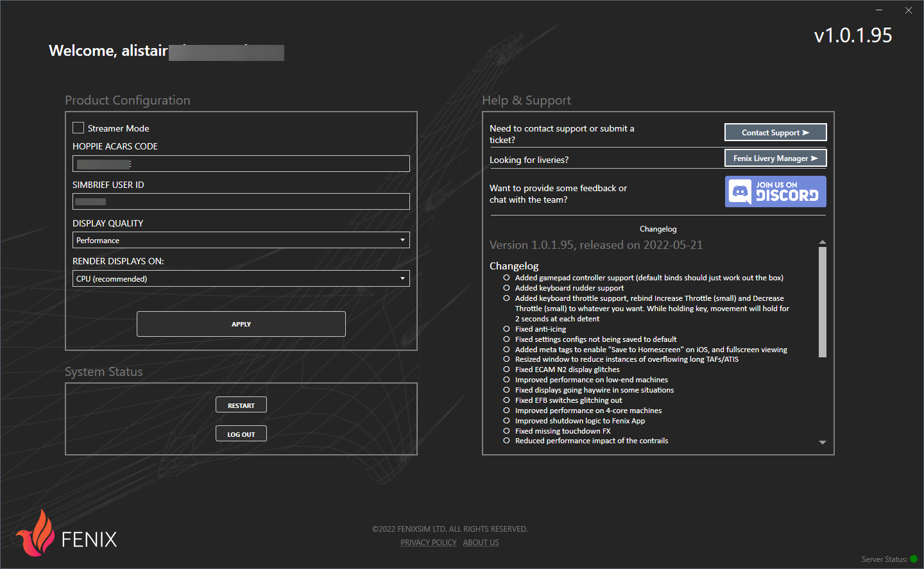Click the APPLY button
Screen dimensions: 924x569
(x=241, y=324)
